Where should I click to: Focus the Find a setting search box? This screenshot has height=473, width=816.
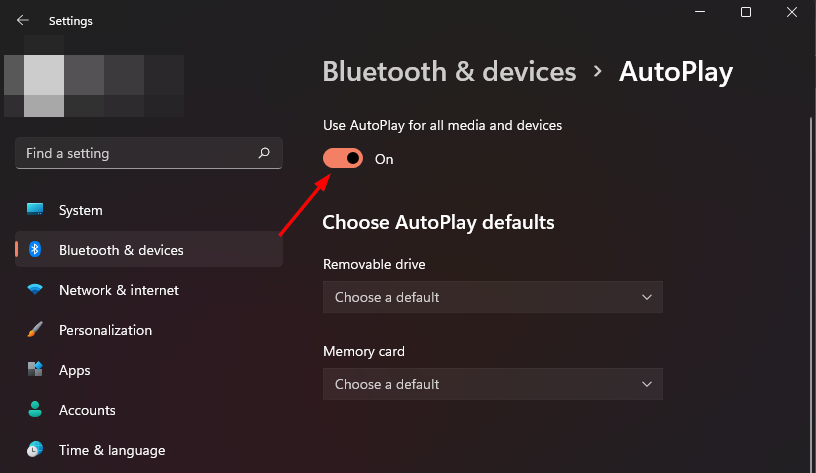point(149,153)
